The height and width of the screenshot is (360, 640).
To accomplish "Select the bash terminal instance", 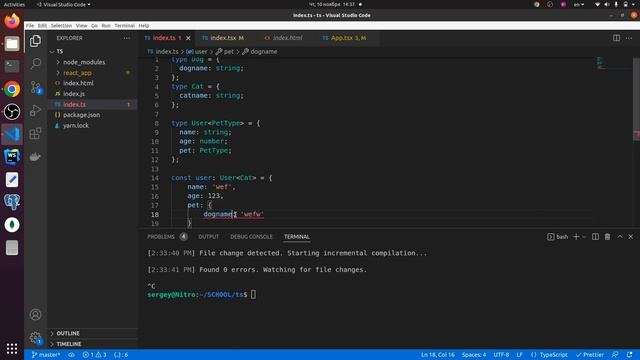I will (x=558, y=237).
